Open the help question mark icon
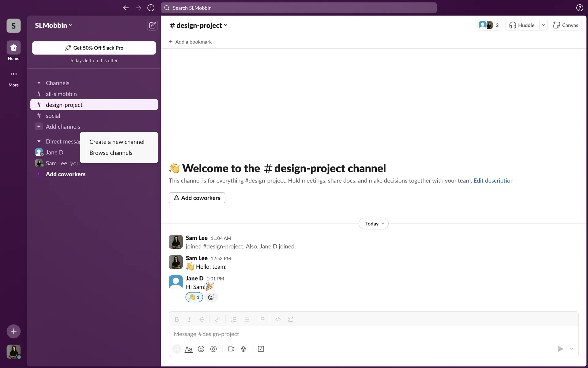This screenshot has height=368, width=588. tap(579, 8)
